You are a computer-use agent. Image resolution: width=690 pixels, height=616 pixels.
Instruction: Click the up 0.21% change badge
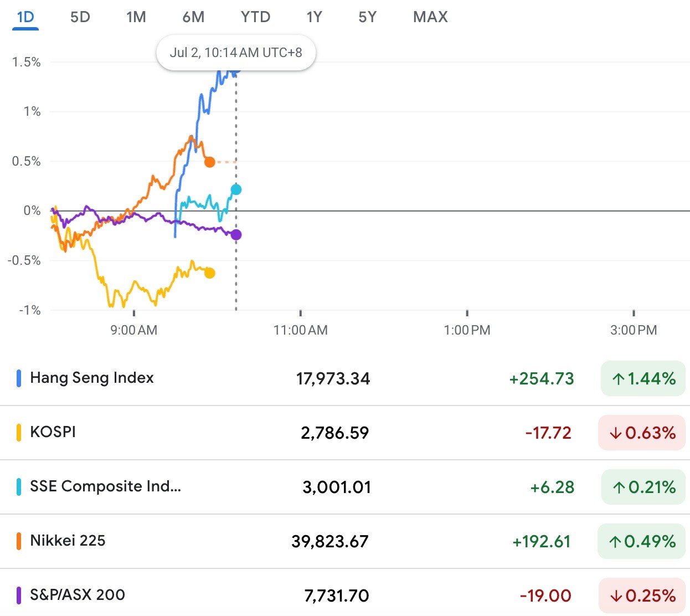click(x=643, y=487)
